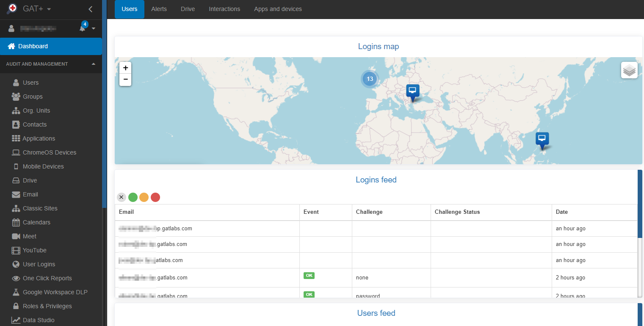Open Dashboard in the sidebar
The height and width of the screenshot is (326, 644).
click(51, 46)
